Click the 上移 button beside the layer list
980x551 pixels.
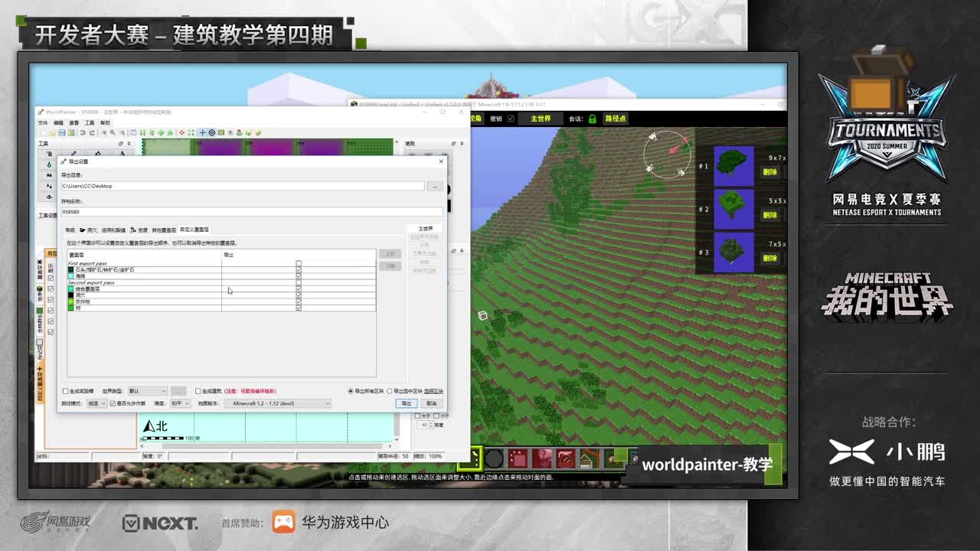pyautogui.click(x=390, y=253)
